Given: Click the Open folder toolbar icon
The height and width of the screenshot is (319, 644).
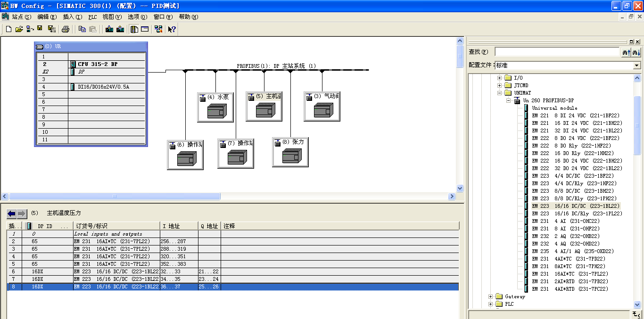Looking at the screenshot, I should point(19,29).
